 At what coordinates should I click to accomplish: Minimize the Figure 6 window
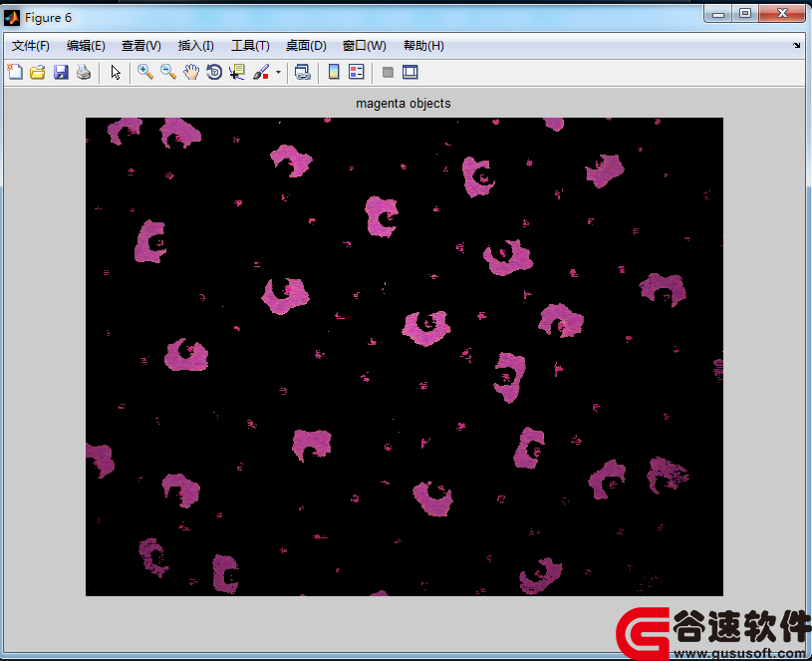coord(718,14)
